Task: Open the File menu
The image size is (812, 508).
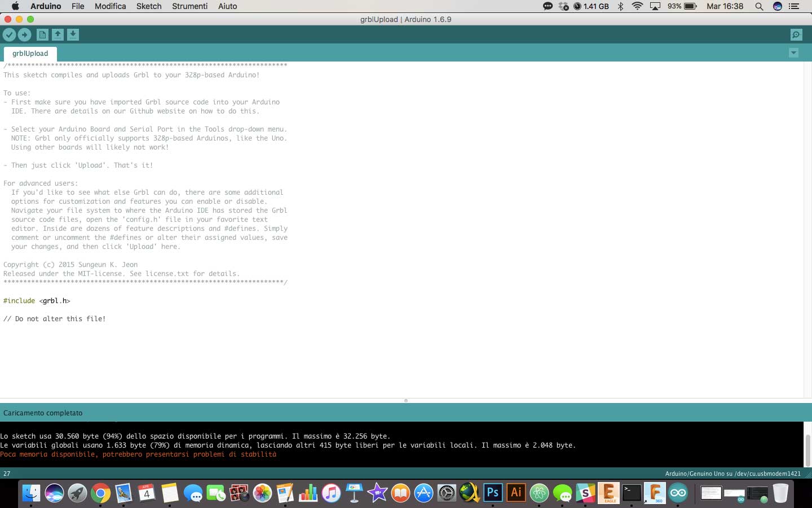Action: point(78,6)
